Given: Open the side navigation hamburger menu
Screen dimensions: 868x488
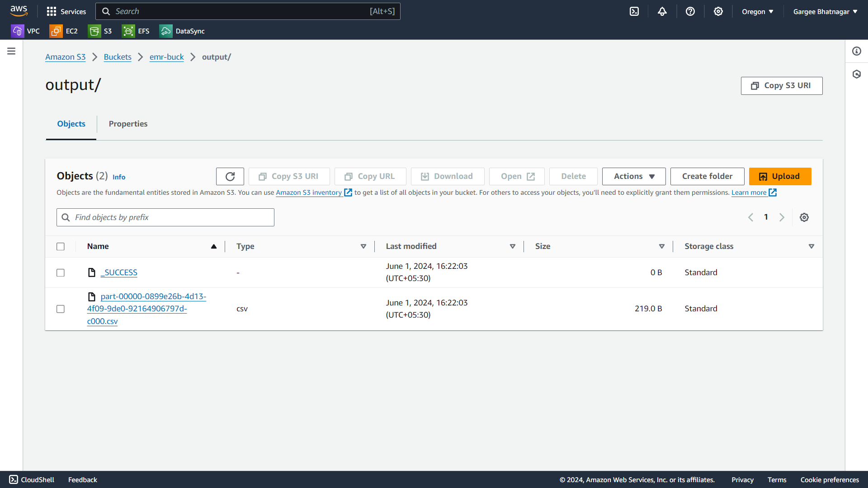Looking at the screenshot, I should pyautogui.click(x=11, y=51).
